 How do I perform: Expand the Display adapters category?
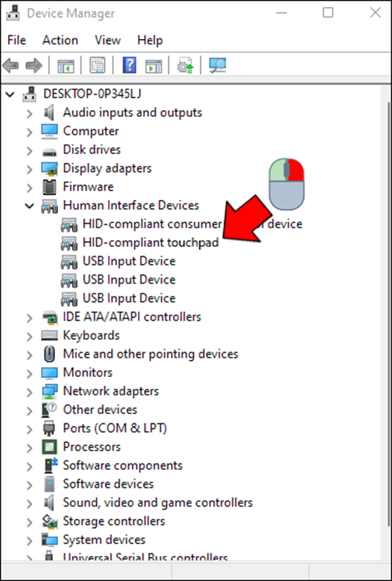pos(29,168)
